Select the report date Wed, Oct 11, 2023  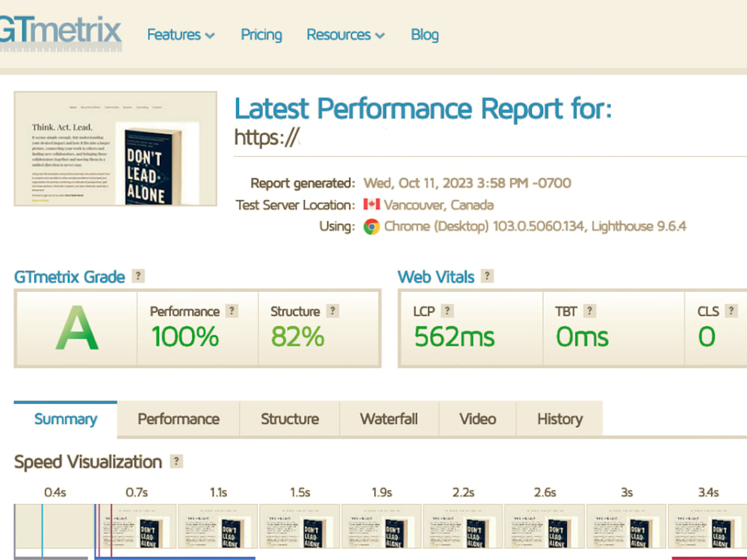pos(418,184)
